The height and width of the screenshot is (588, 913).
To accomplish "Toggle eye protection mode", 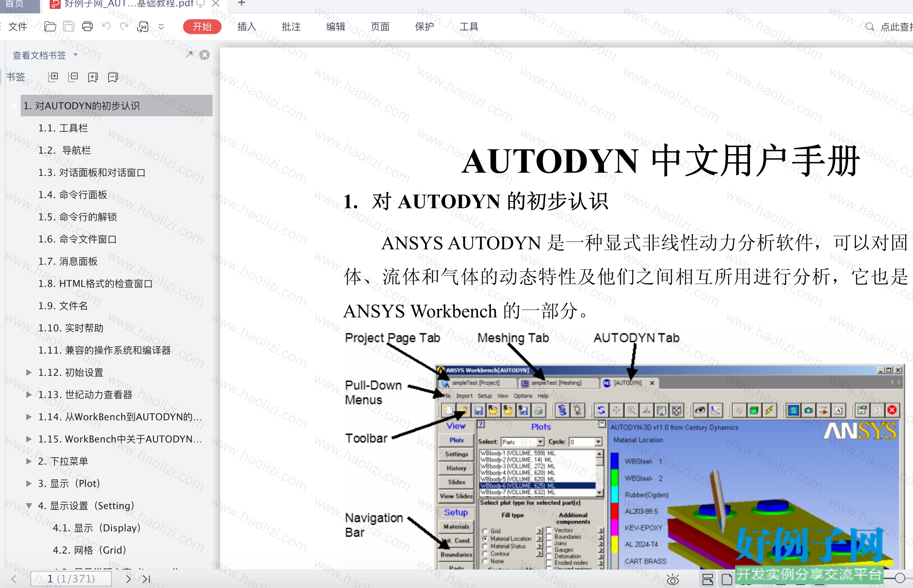I will 673,579.
